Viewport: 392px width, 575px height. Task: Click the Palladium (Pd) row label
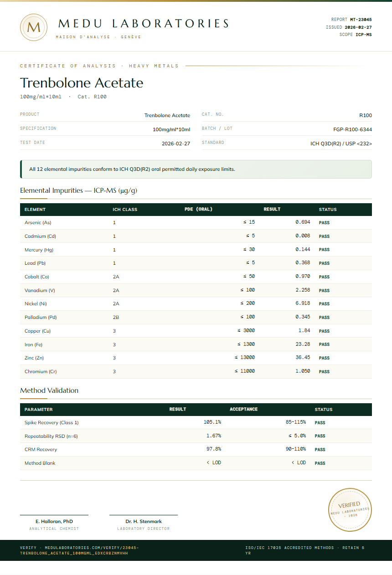(x=41, y=318)
